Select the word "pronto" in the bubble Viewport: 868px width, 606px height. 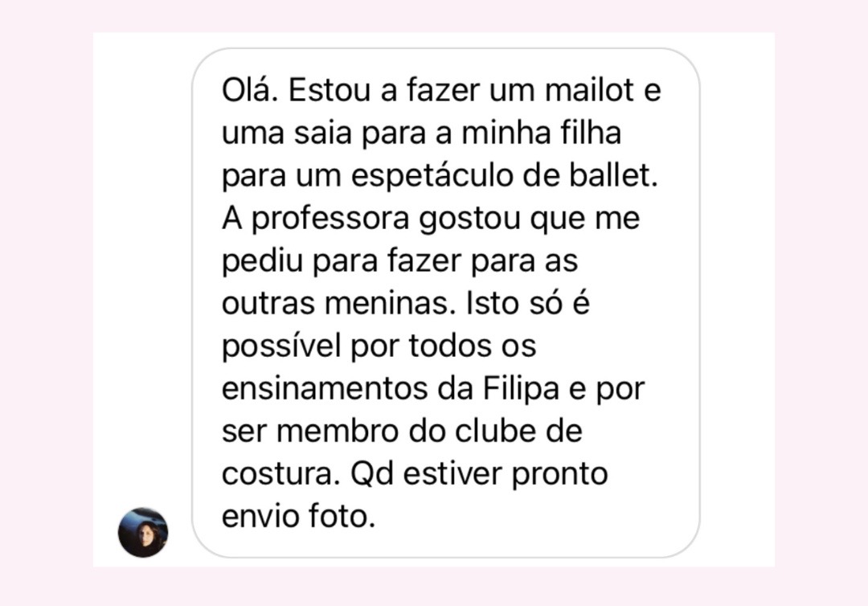tap(559, 475)
